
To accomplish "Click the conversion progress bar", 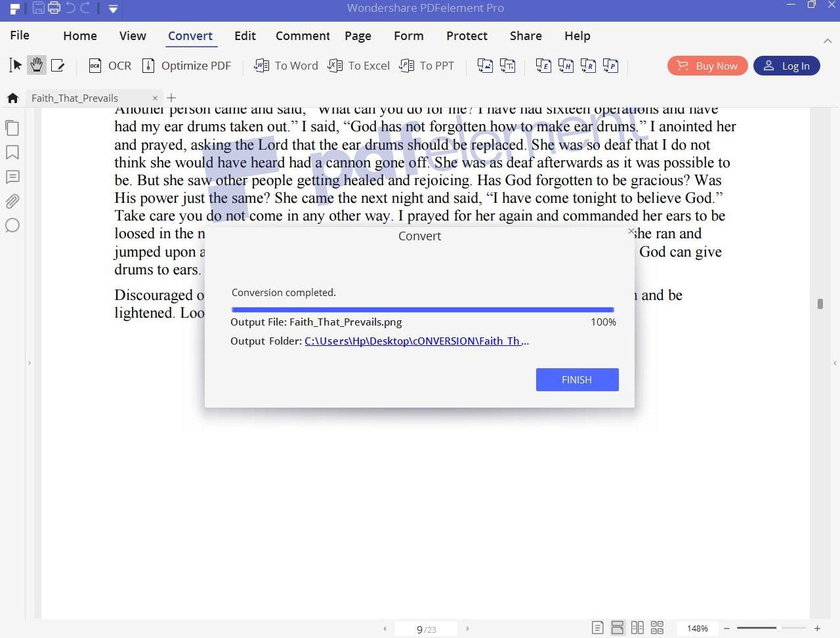I will click(423, 309).
